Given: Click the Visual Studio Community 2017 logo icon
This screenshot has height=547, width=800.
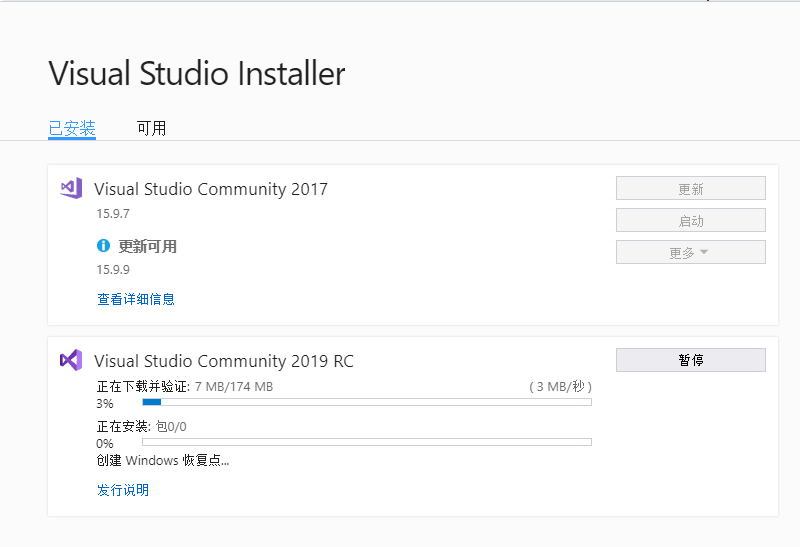Looking at the screenshot, I should tap(71, 188).
